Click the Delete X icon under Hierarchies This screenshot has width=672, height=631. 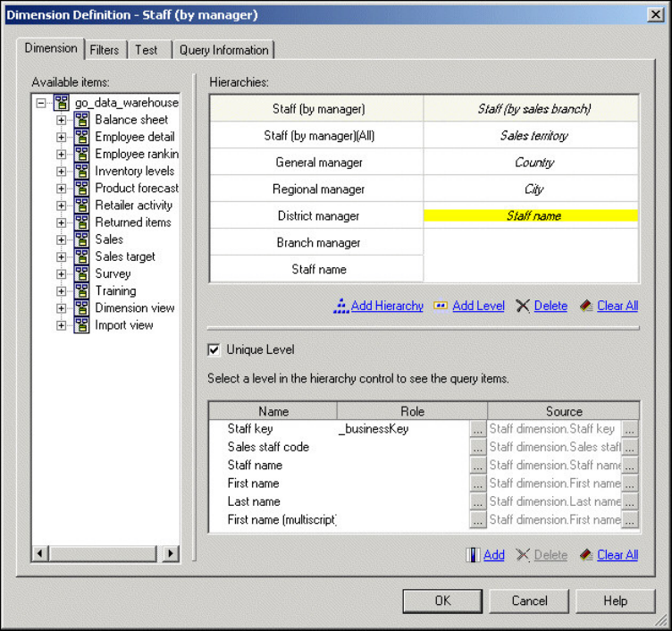(523, 306)
